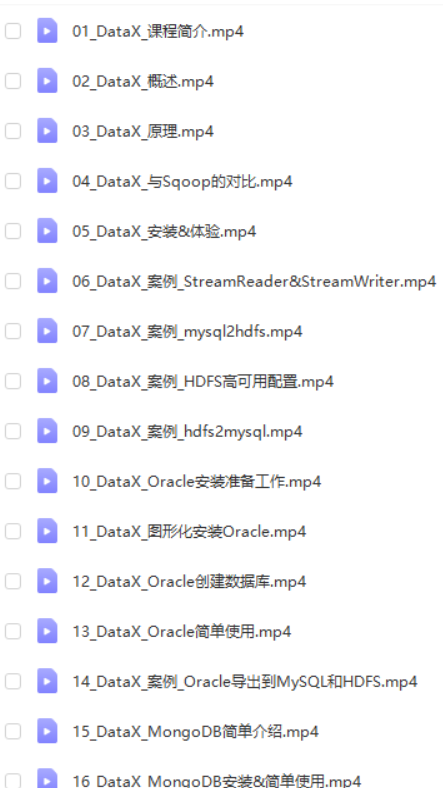The height and width of the screenshot is (788, 443).
Task: Tick the checkbox for 05_DataX_安装&体验.mp4
Action: [x=13, y=231]
